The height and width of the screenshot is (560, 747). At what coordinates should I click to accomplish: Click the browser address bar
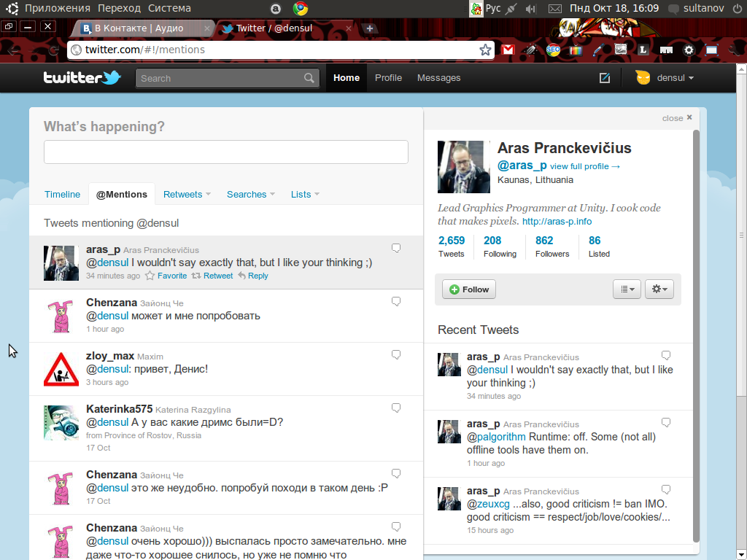pyautogui.click(x=281, y=50)
